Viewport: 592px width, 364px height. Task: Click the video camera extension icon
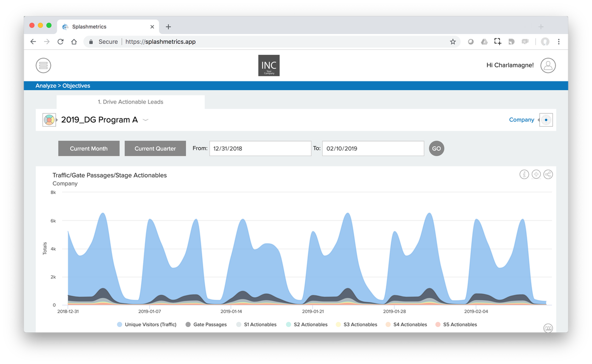tap(525, 42)
